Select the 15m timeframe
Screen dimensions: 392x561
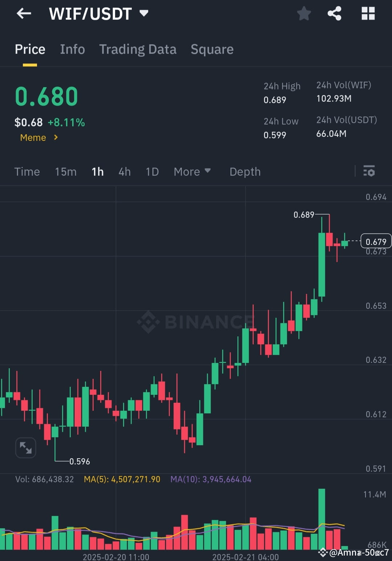[x=65, y=171]
